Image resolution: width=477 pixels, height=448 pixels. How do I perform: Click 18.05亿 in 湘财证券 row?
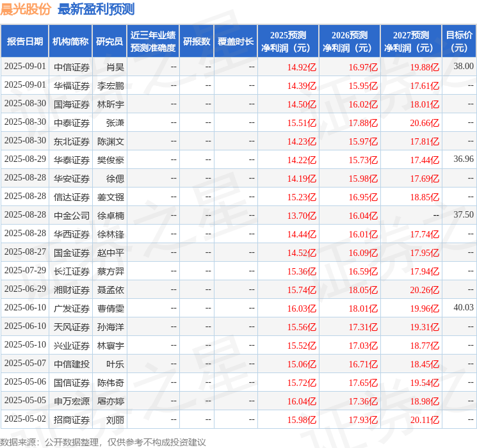pyautogui.click(x=363, y=290)
